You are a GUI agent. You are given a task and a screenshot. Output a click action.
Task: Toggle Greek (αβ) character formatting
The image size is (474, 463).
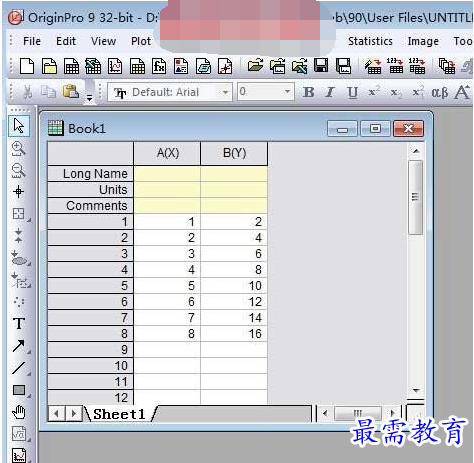pyautogui.click(x=440, y=92)
